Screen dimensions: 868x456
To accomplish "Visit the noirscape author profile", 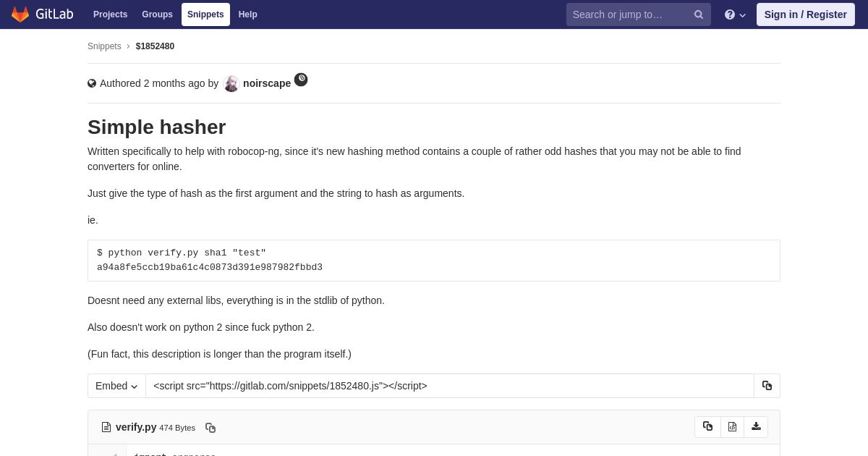I will click(x=267, y=83).
